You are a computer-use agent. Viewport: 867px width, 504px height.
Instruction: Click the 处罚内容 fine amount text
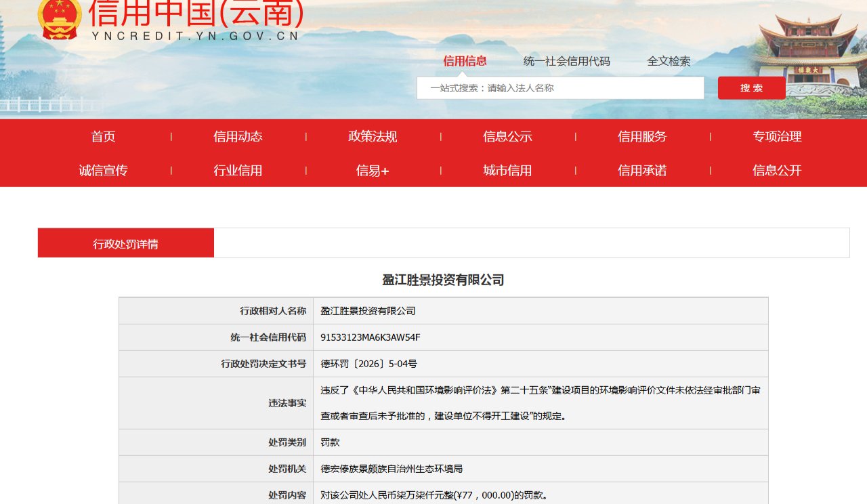pos(433,495)
